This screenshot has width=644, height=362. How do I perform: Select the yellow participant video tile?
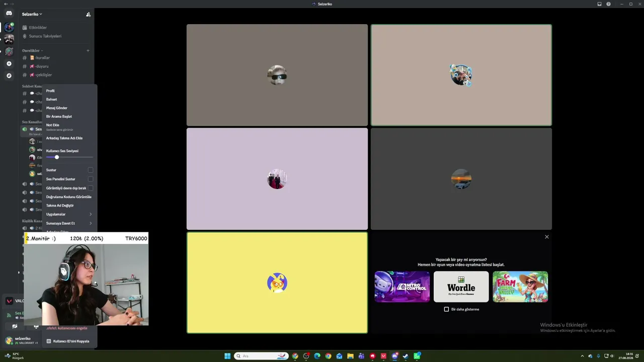(277, 283)
